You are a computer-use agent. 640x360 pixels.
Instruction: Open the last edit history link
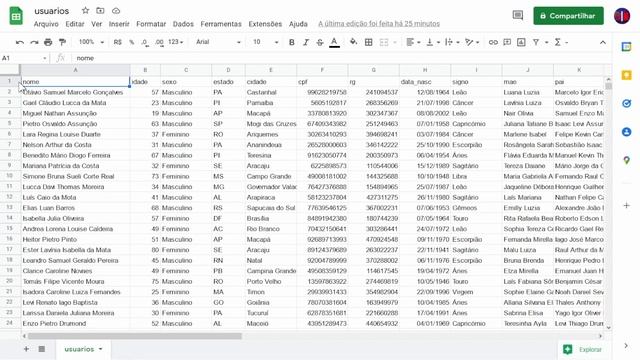coord(379,24)
